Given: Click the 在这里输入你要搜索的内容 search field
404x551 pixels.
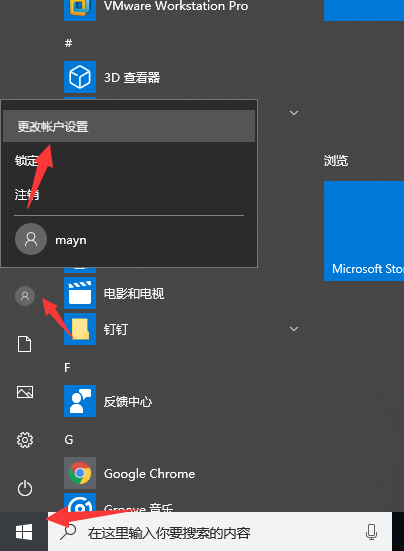Looking at the screenshot, I should pos(220,532).
